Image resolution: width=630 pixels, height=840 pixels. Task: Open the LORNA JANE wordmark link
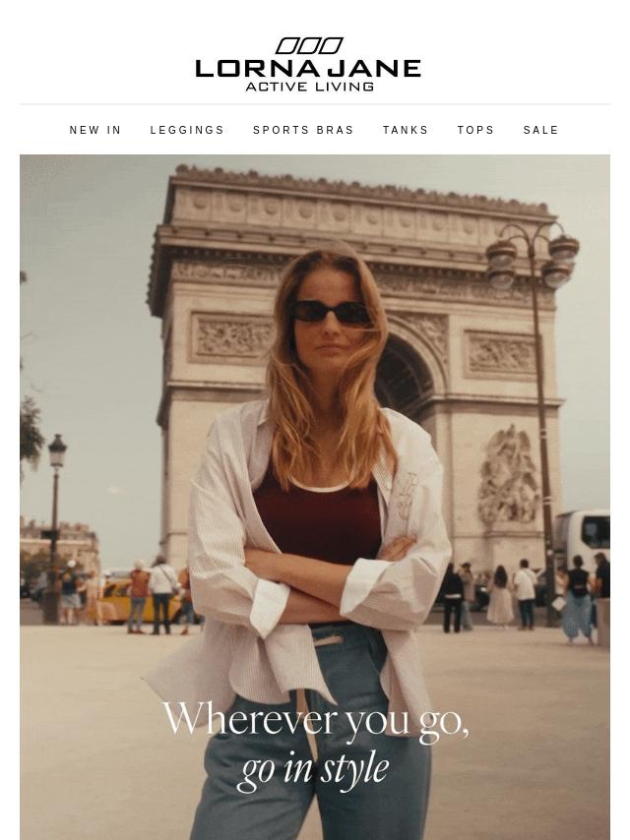tap(308, 69)
